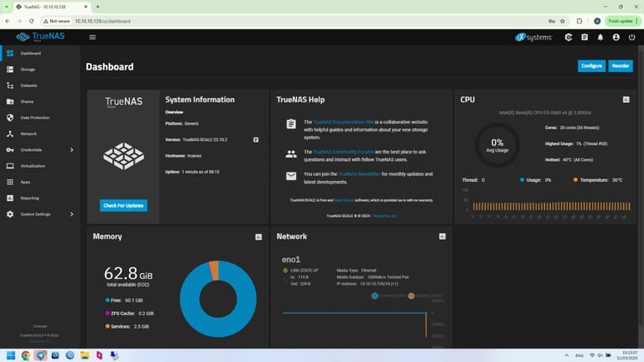
Task: Open Storage page in sidebar
Action: (x=40, y=70)
